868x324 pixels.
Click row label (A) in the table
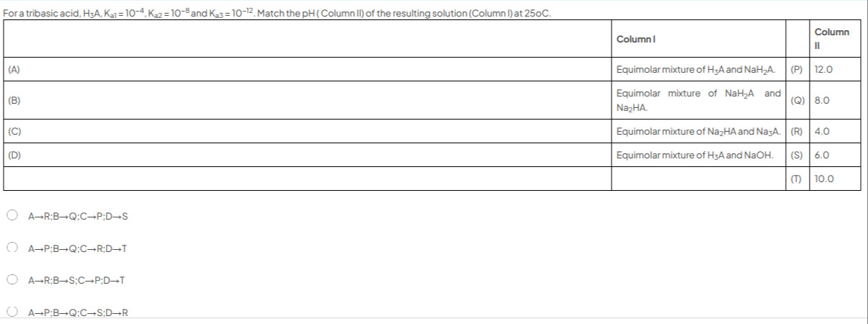click(x=13, y=71)
